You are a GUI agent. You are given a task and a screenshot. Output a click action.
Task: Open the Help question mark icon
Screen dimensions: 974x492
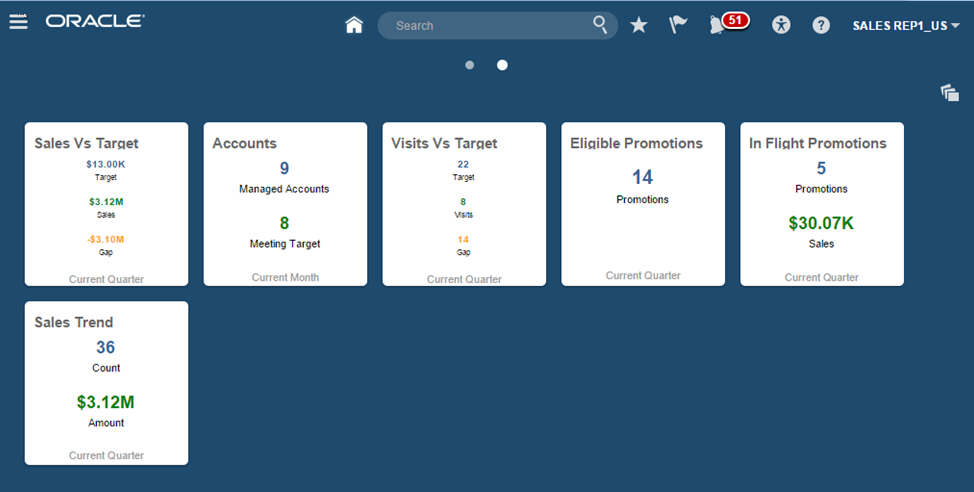[821, 25]
